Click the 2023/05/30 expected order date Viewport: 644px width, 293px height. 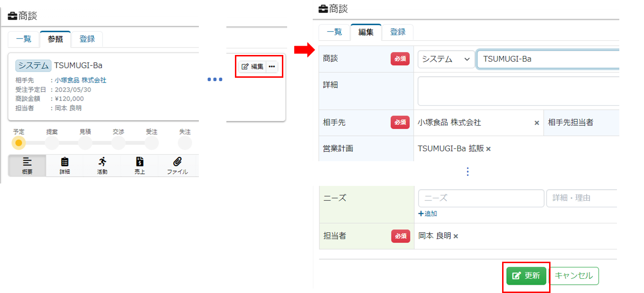[73, 90]
